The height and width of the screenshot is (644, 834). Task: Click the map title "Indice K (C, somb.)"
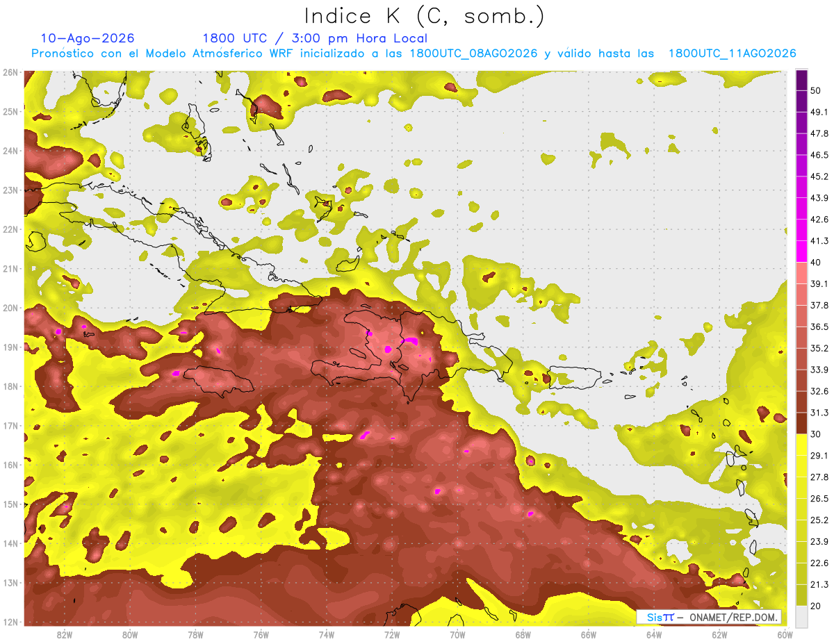[425, 15]
